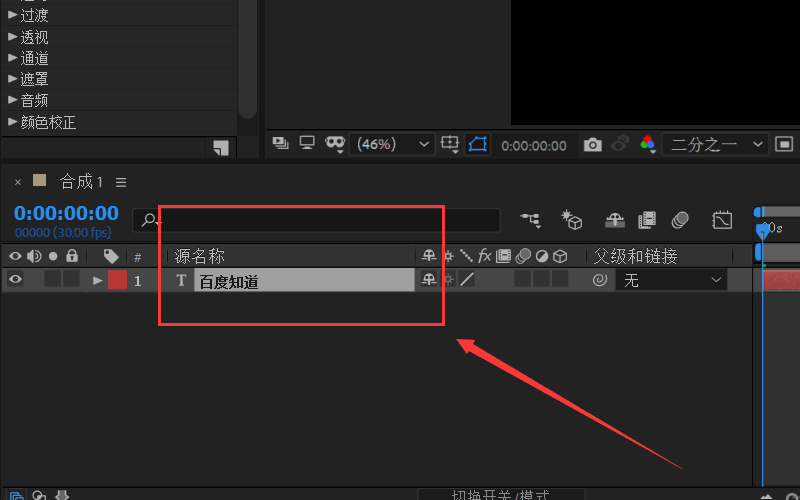Toggle shy switch on 百度知道 layer
The image size is (800, 500).
429,279
